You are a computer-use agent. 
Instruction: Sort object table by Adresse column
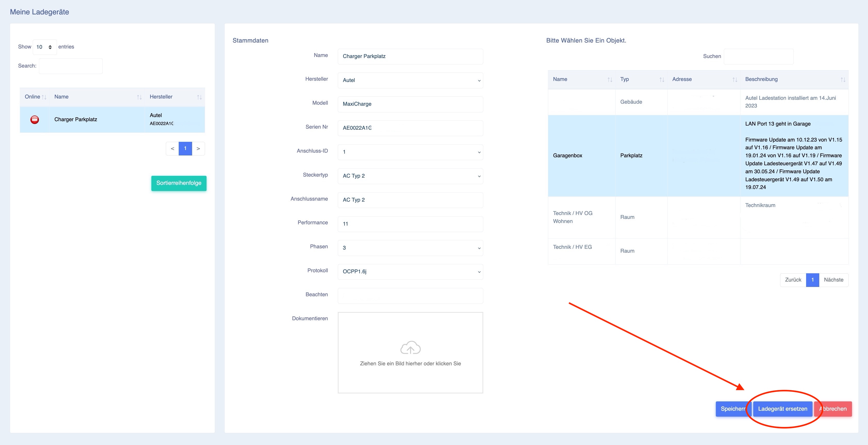(x=703, y=79)
